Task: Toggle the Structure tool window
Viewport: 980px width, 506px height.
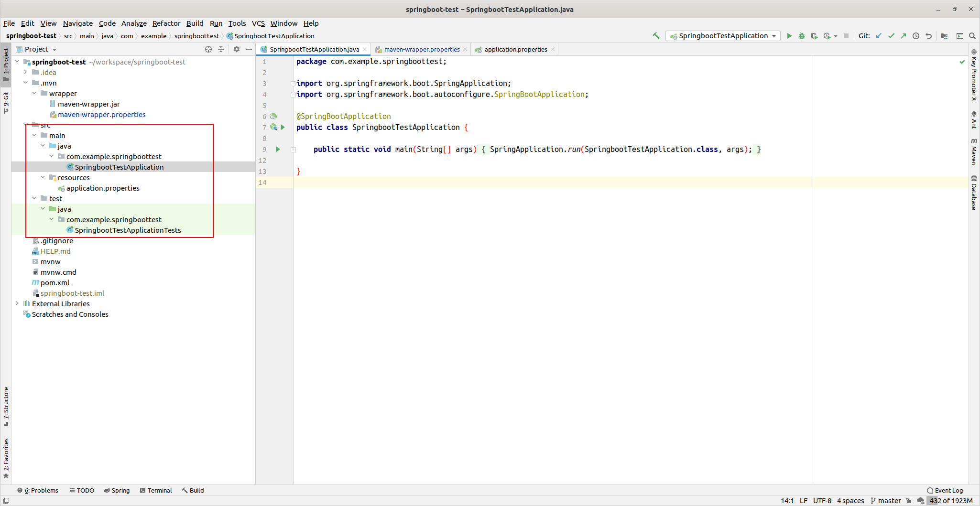Action: click(x=6, y=406)
